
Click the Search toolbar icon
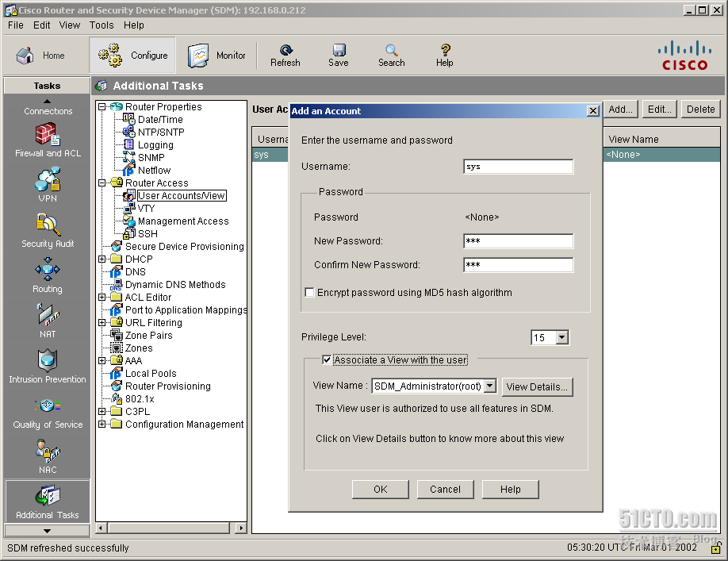[392, 56]
